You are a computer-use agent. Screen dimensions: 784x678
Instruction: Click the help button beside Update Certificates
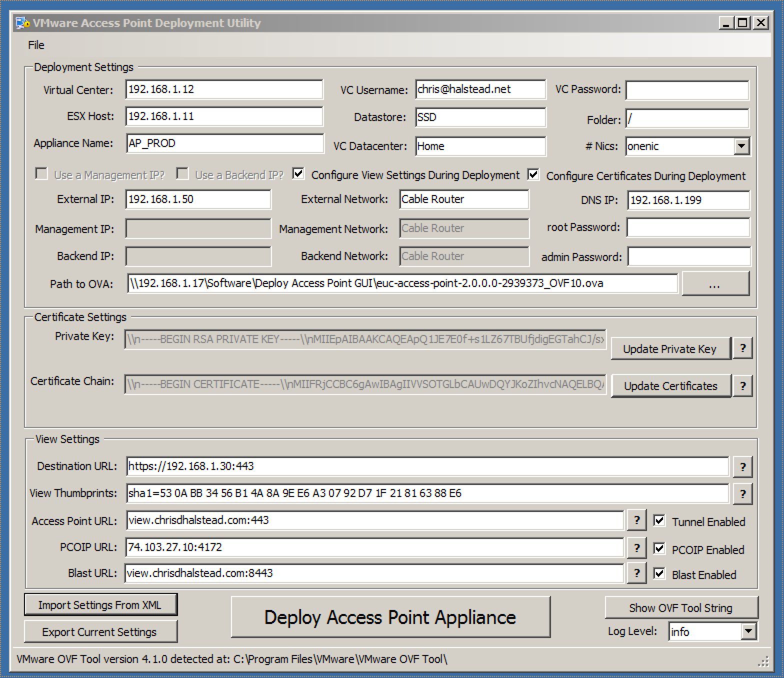click(x=742, y=386)
